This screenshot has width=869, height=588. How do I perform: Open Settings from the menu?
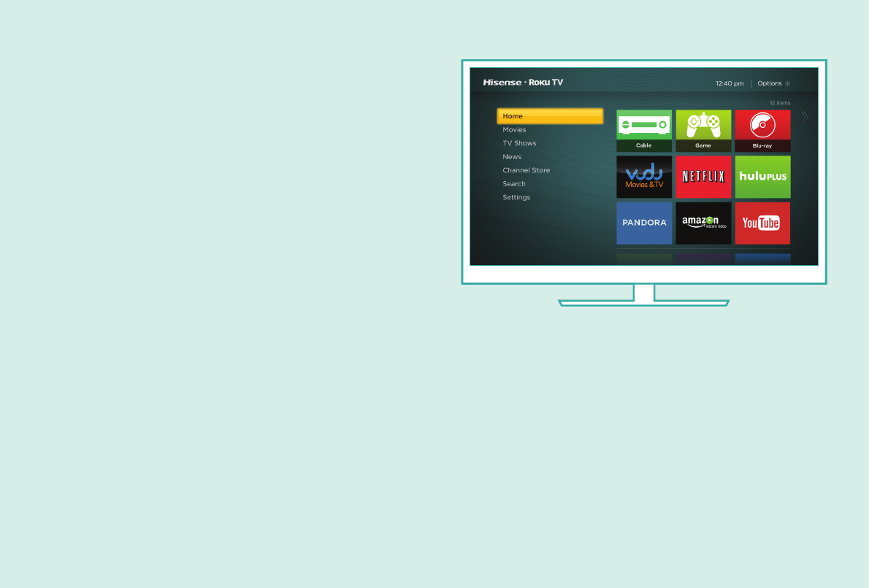pyautogui.click(x=516, y=197)
